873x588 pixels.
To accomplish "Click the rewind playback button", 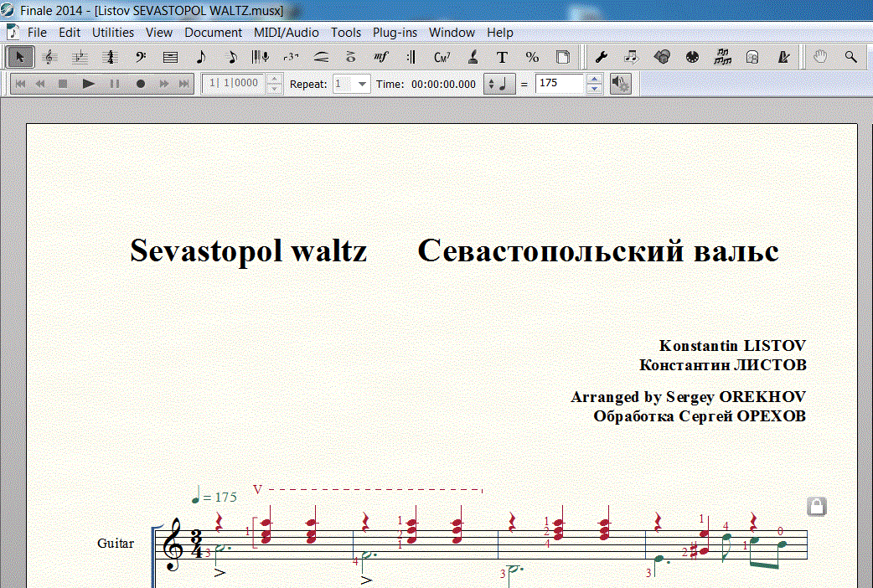I will (x=41, y=84).
